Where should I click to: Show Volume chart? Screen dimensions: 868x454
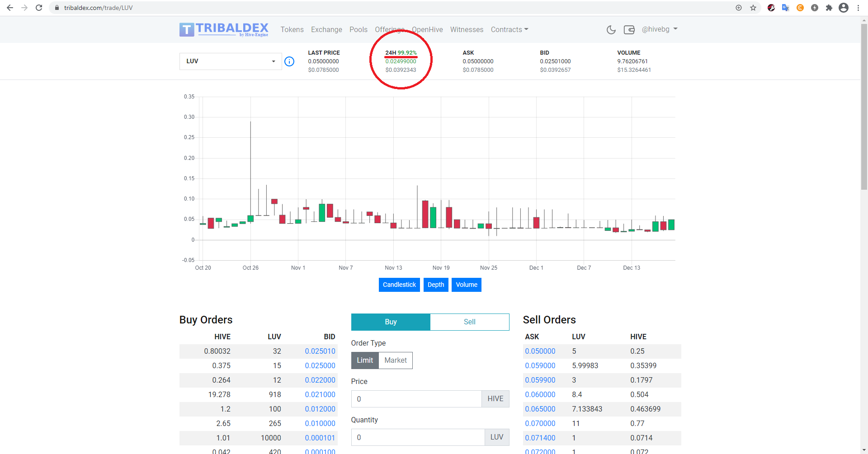point(467,285)
